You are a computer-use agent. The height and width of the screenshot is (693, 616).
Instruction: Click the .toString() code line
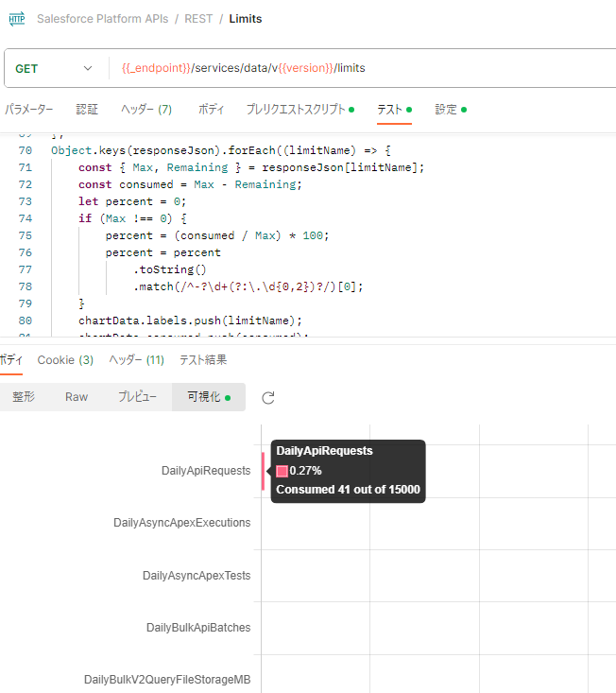pos(169,269)
